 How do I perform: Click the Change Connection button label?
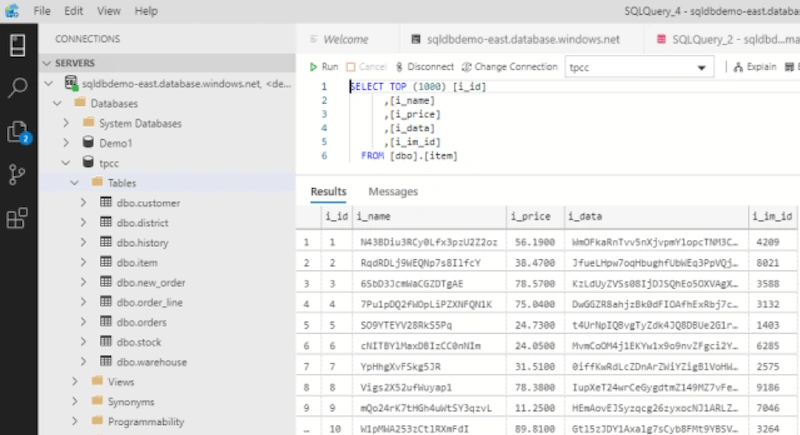[516, 67]
